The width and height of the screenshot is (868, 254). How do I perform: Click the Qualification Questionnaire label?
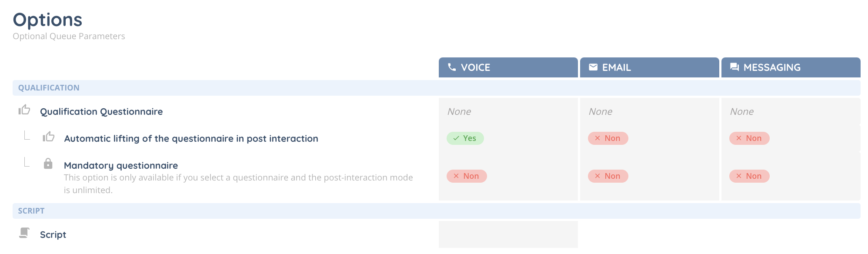[101, 112]
